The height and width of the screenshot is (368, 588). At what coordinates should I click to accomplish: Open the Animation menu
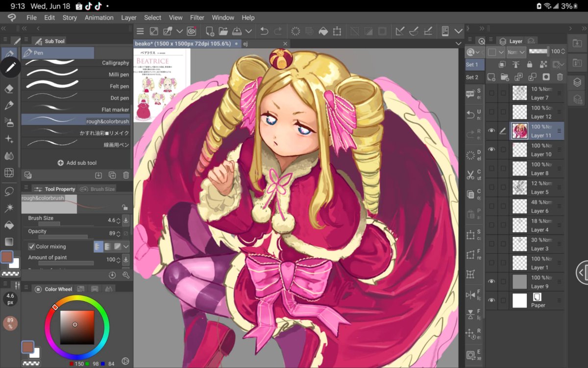tap(99, 17)
